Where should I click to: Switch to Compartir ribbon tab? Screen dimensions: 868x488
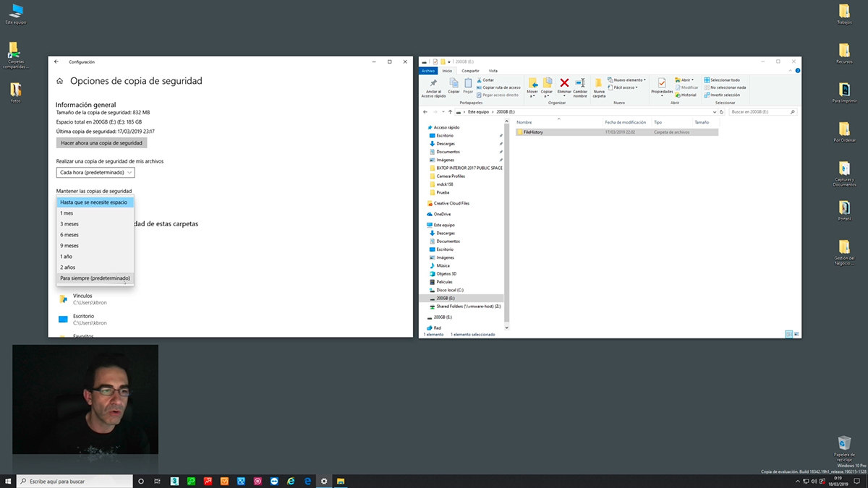point(470,71)
